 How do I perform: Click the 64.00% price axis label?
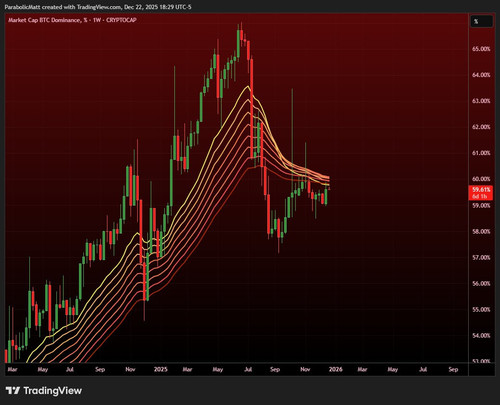481,75
